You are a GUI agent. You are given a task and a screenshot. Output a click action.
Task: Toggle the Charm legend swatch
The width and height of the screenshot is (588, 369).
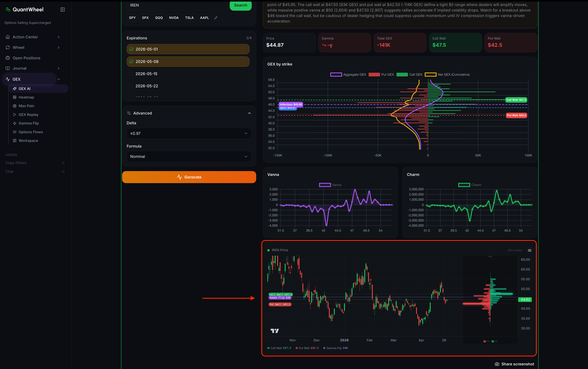pyautogui.click(x=464, y=185)
